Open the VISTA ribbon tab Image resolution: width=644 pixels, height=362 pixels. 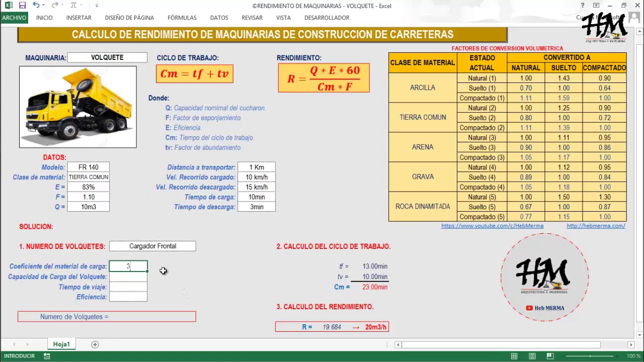click(283, 18)
